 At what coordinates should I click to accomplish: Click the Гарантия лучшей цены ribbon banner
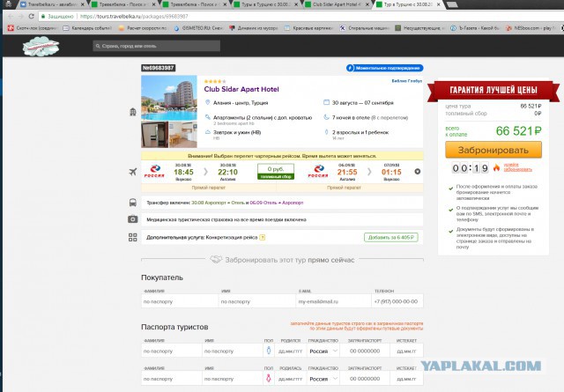[x=493, y=90]
